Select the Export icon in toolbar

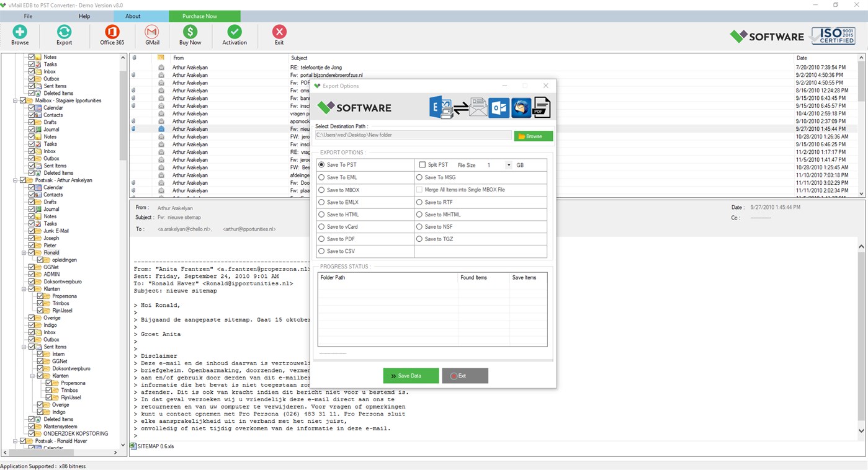click(x=63, y=34)
